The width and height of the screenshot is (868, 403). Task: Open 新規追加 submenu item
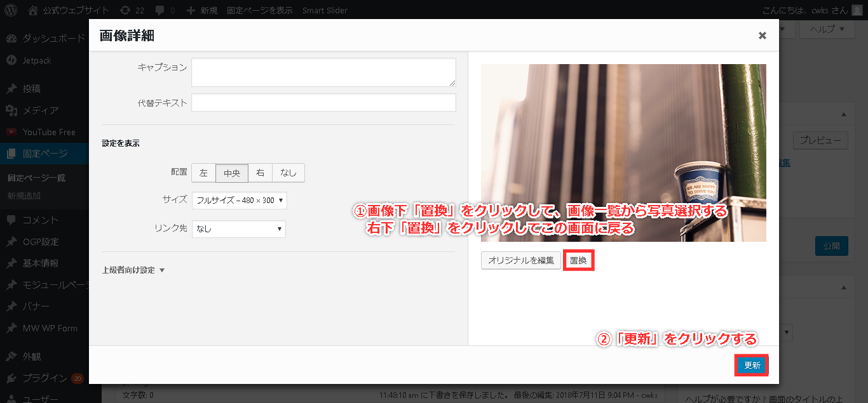click(x=24, y=195)
